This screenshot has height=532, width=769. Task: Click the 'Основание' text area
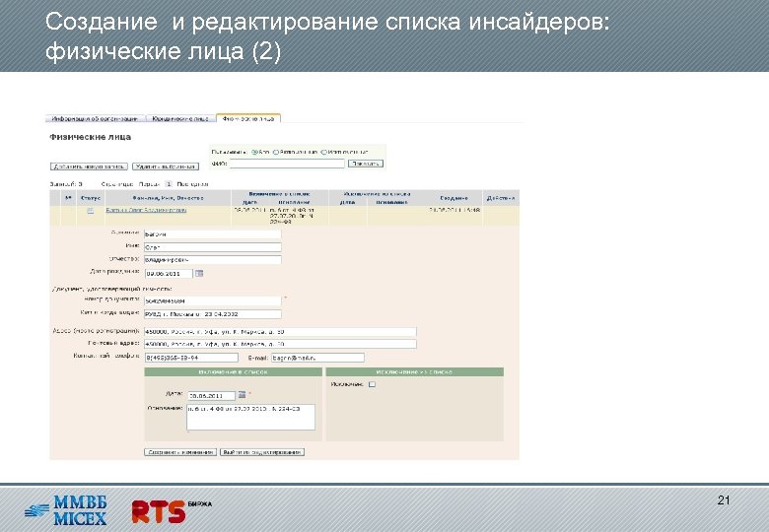[x=250, y=418]
